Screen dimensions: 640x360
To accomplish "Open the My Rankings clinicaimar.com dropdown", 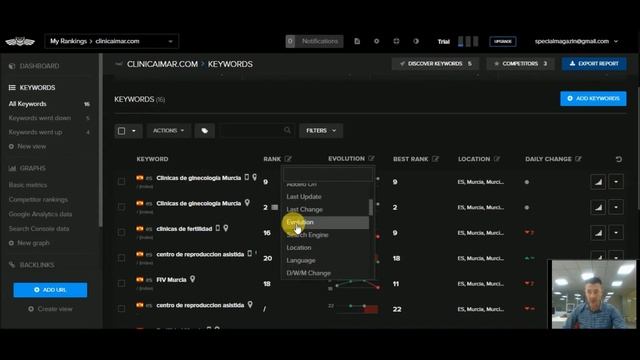I will pos(111,41).
